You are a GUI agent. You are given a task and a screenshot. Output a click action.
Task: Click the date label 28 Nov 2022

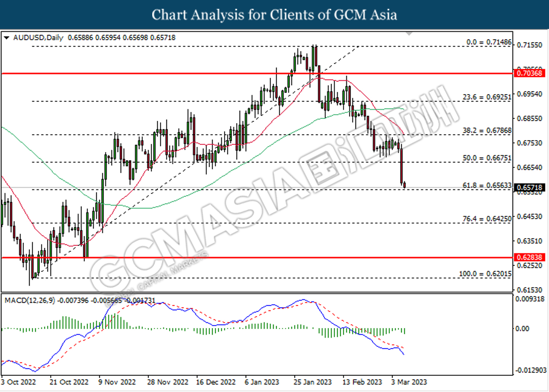(168, 382)
